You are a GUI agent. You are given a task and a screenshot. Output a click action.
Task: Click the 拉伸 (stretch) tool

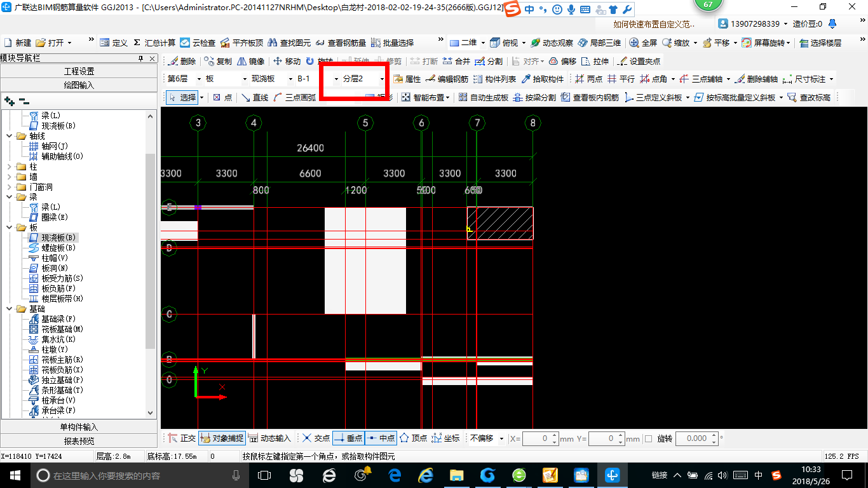tap(595, 62)
